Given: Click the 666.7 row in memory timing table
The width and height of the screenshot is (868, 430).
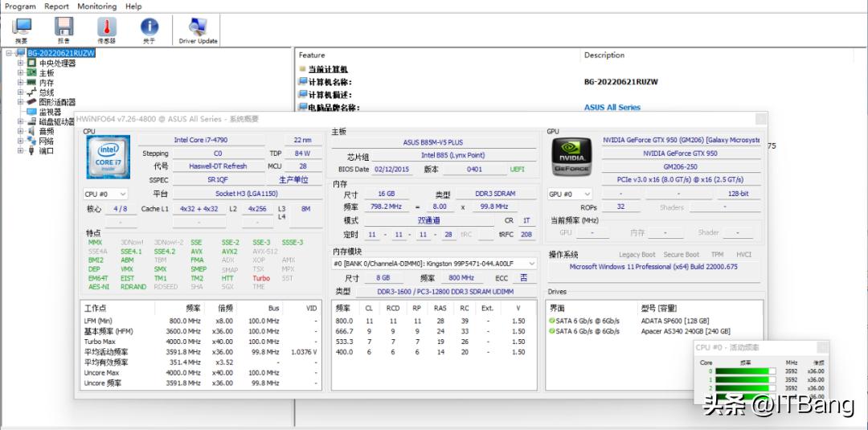Looking at the screenshot, I should pyautogui.click(x=433, y=331).
